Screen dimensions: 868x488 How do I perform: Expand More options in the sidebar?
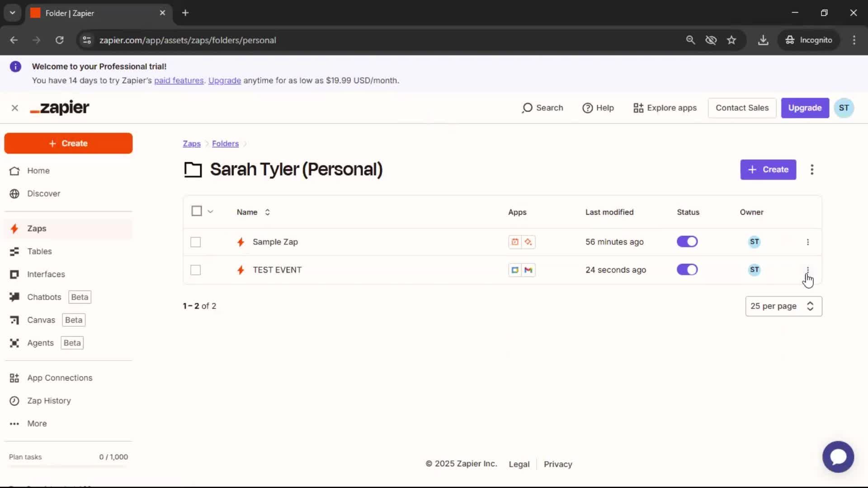[68, 423]
